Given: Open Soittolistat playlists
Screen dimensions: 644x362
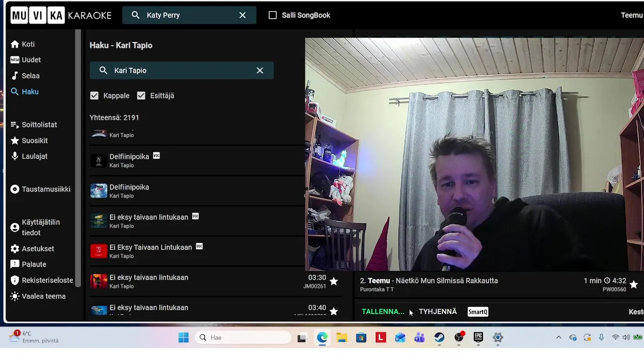Looking at the screenshot, I should coord(34,125).
